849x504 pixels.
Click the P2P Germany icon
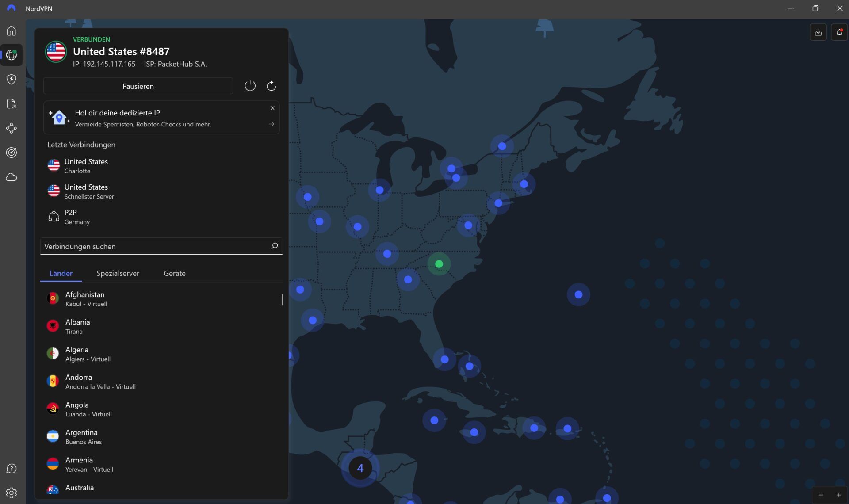[x=54, y=217]
